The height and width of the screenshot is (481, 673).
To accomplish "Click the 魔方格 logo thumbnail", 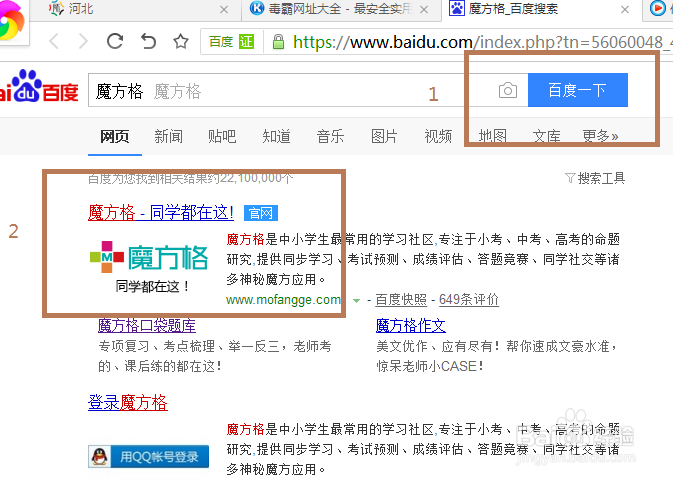I will (149, 265).
